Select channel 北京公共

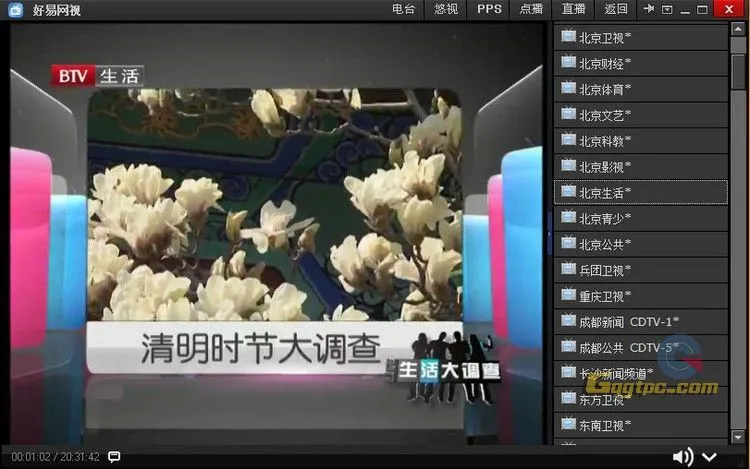tap(640, 244)
